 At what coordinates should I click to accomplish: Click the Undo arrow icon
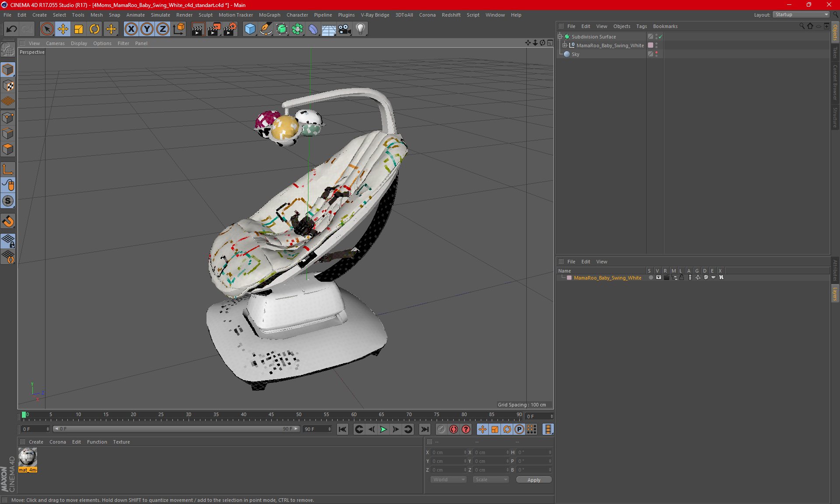tap(12, 29)
